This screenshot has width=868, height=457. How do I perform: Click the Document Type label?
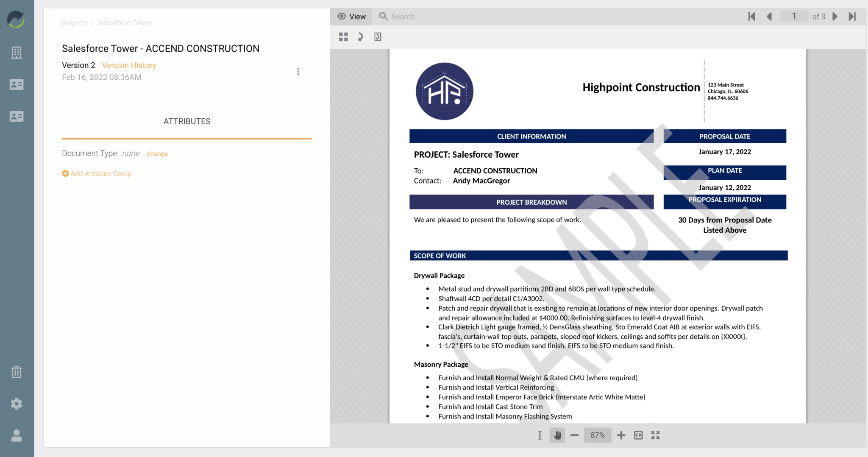coord(89,153)
